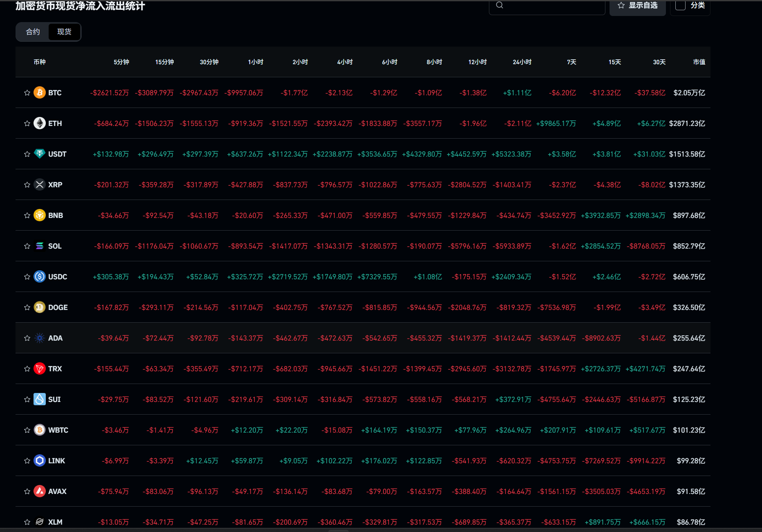Click the TRX coin logo
The width and height of the screenshot is (762, 532).
tap(40, 369)
